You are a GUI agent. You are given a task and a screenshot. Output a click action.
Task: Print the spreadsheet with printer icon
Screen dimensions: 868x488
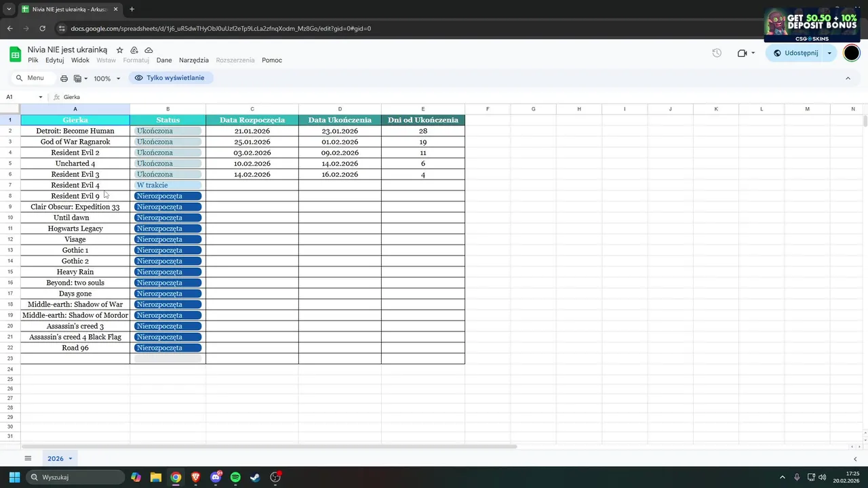coord(64,79)
